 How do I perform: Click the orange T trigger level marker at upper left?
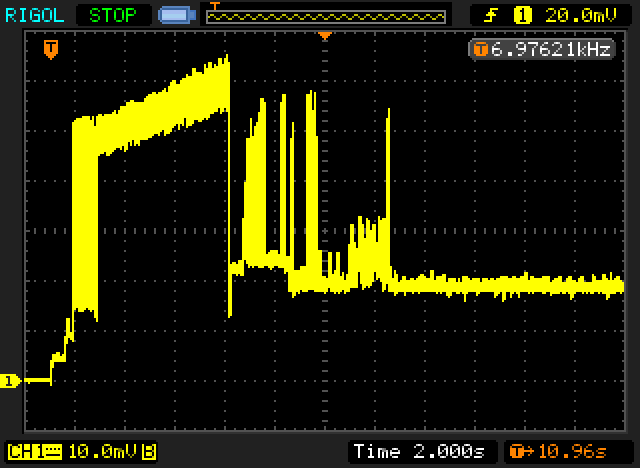click(x=51, y=49)
